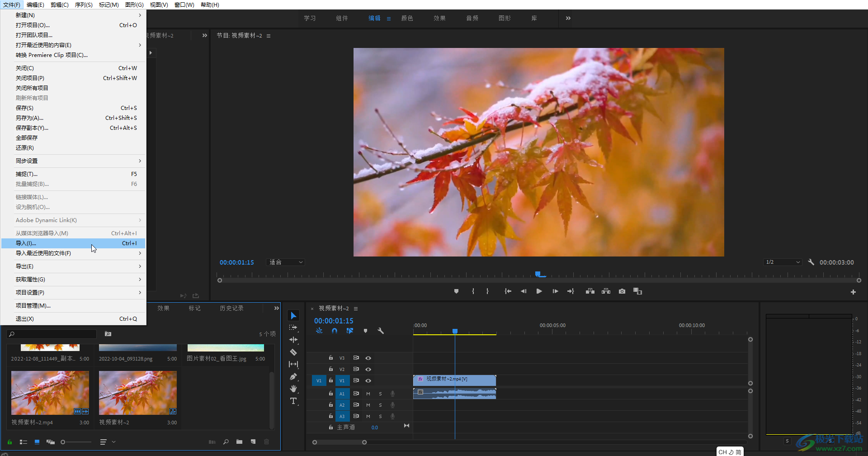
Task: Select the Ripple Edit tool
Action: (x=293, y=340)
